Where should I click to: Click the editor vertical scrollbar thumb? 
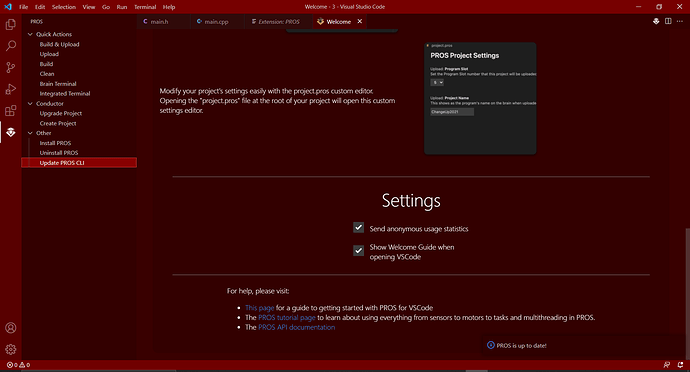[687, 294]
